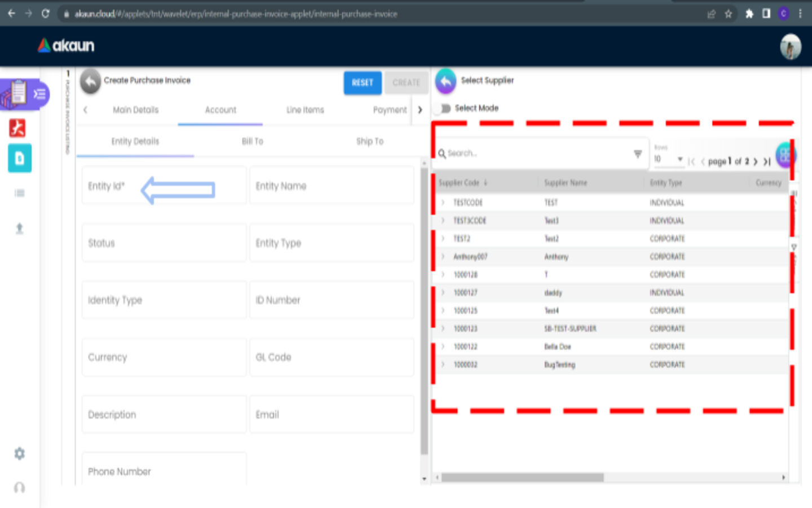This screenshot has width=812, height=508.
Task: Click the headset support icon in the sidebar
Action: (20, 487)
